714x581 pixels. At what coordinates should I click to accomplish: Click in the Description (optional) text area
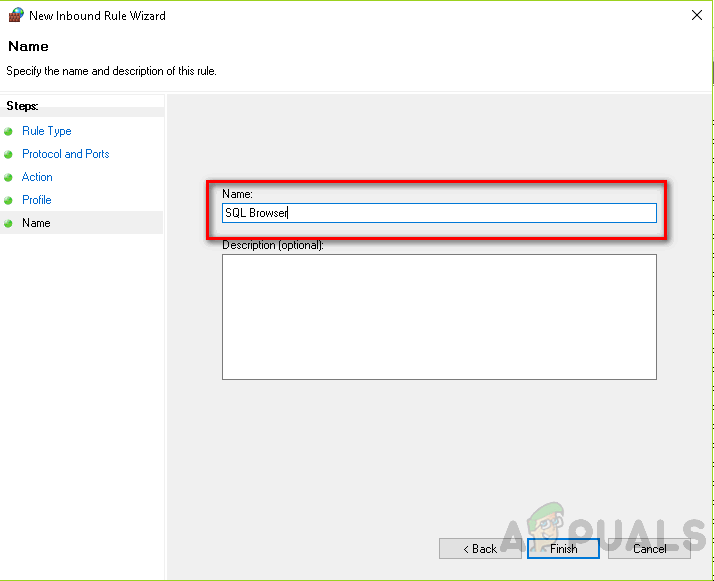439,317
